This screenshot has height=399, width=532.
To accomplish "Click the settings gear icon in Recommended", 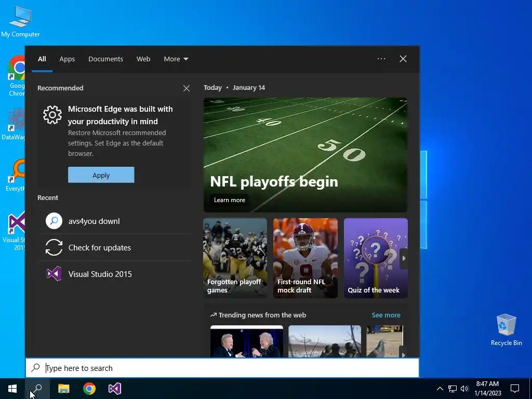I will tap(52, 115).
